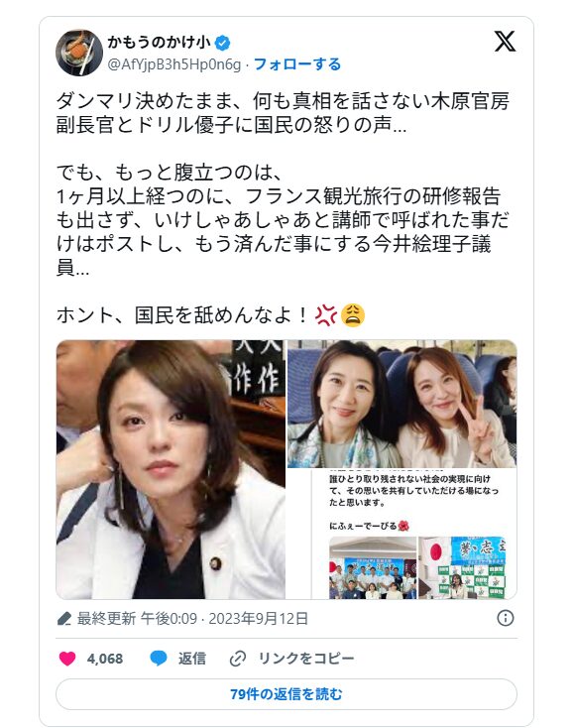Screen dimensions: 573x728
Task: Open the @AfYjpB3h5Hp0n6g handle
Action: [174, 64]
